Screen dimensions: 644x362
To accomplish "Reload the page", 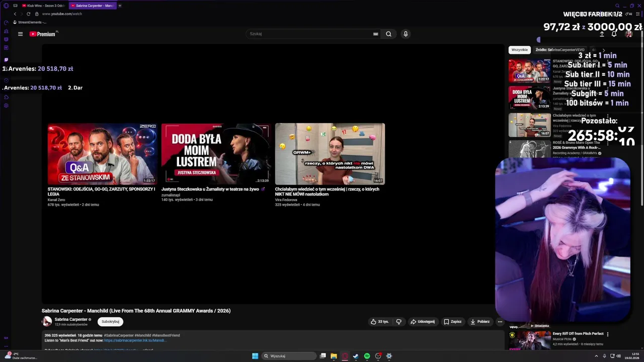I will pos(28,14).
